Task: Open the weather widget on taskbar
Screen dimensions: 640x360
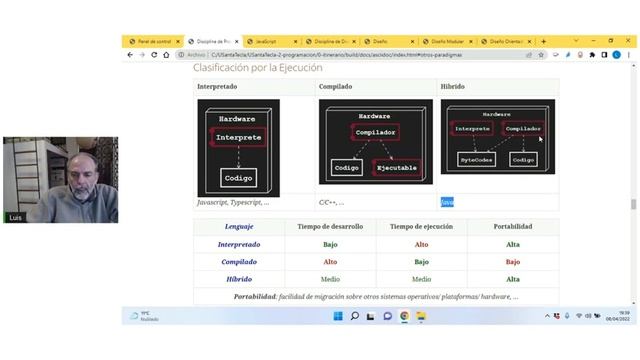Action: (x=144, y=316)
